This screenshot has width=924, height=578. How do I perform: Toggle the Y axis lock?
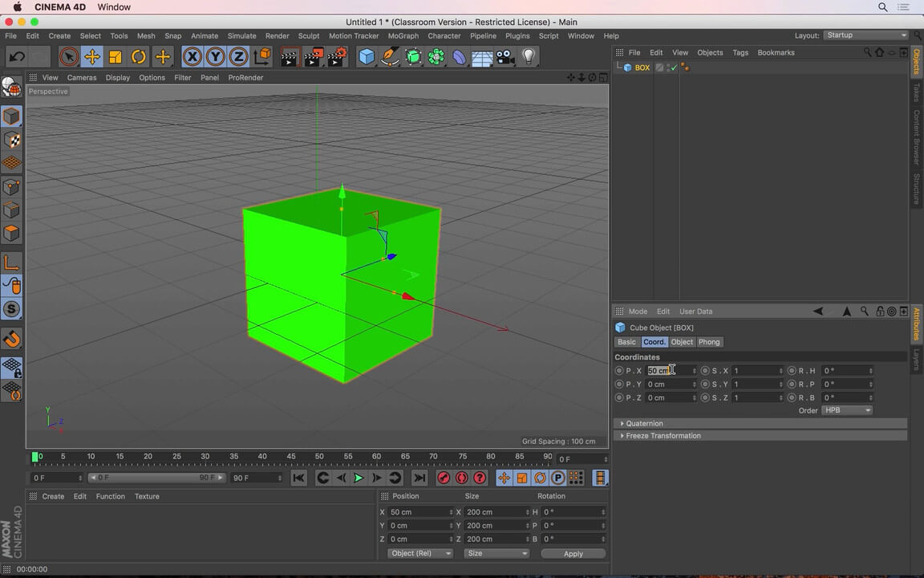(215, 57)
